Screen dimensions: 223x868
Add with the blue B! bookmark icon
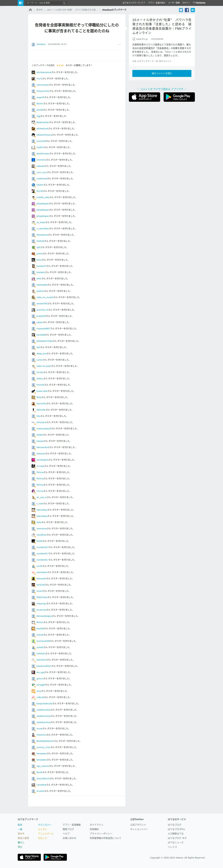point(193,10)
